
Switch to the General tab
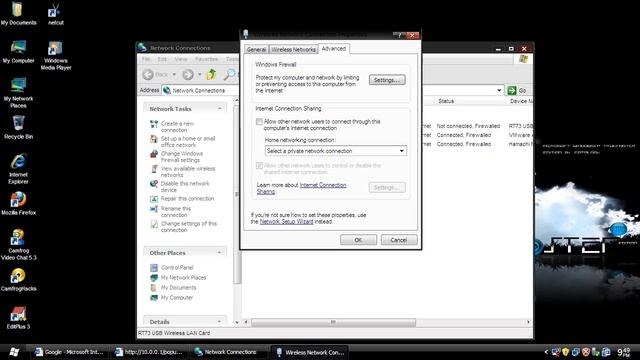coord(256,49)
